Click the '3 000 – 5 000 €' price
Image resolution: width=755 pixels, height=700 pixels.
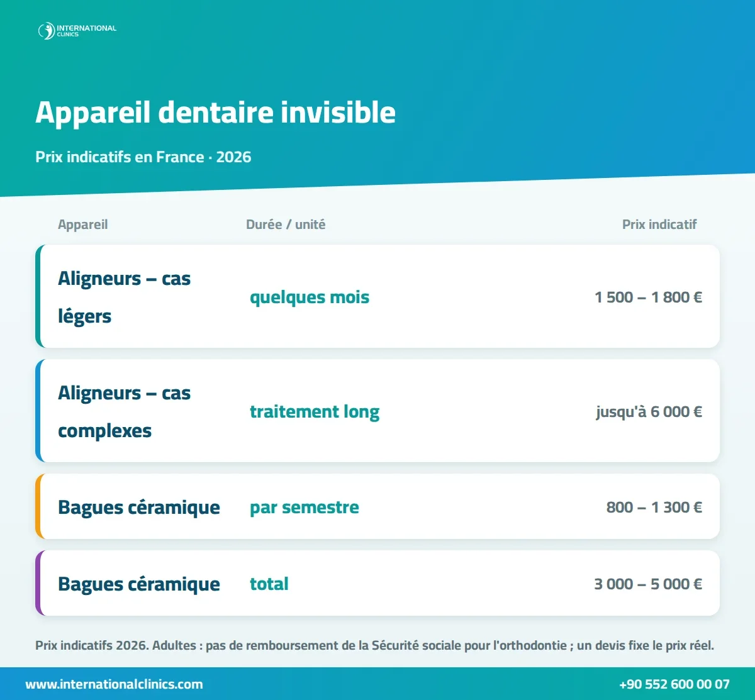pos(648,584)
